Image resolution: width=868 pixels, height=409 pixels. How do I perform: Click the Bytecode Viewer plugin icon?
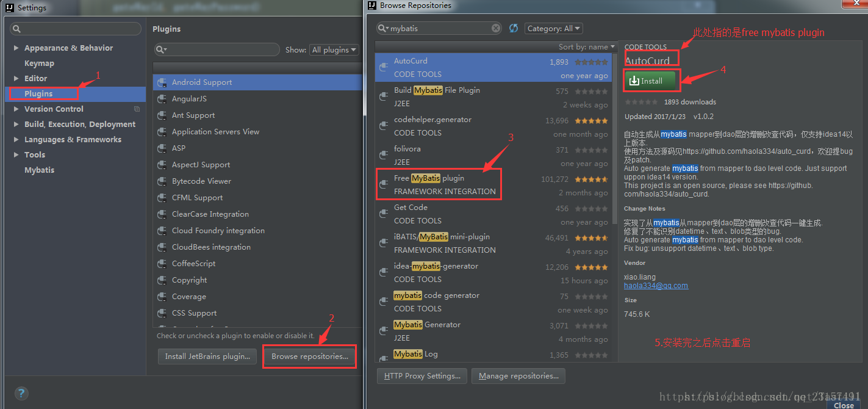(x=162, y=181)
